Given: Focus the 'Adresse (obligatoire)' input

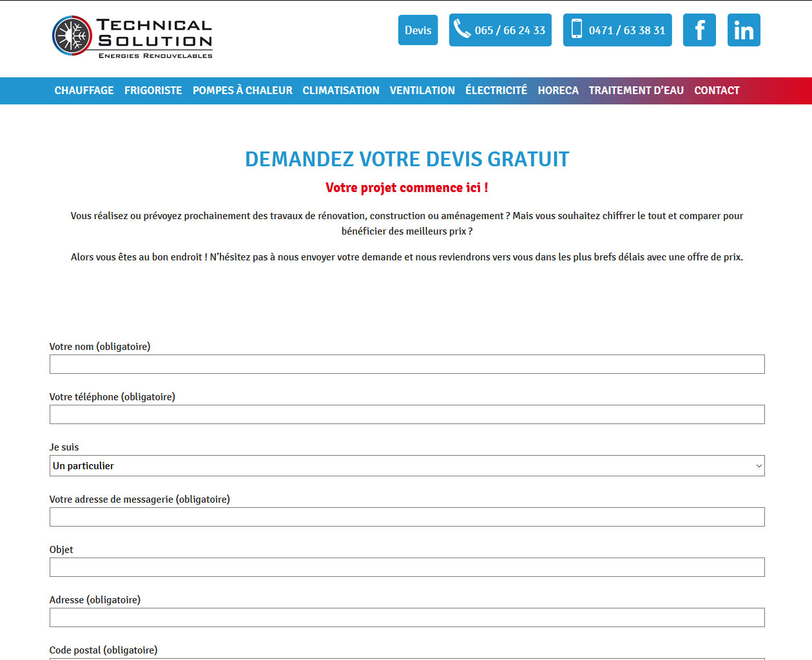Looking at the screenshot, I should tap(407, 617).
